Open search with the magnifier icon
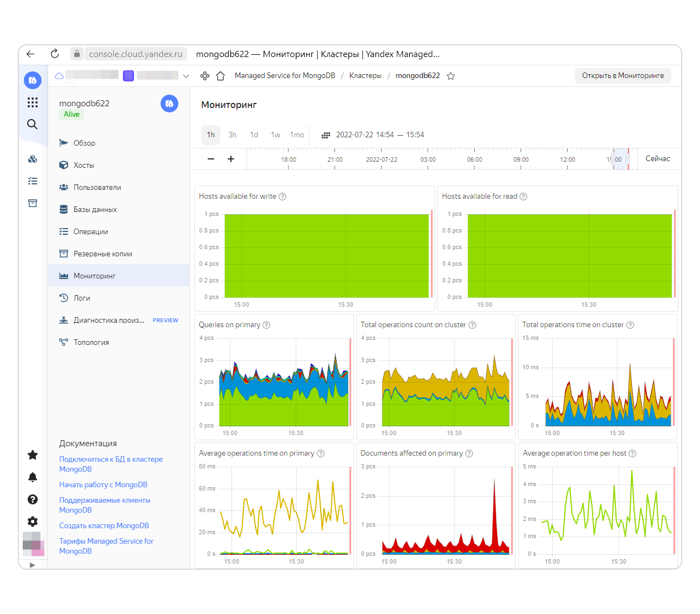Viewport: 700px width, 614px height. tap(33, 124)
